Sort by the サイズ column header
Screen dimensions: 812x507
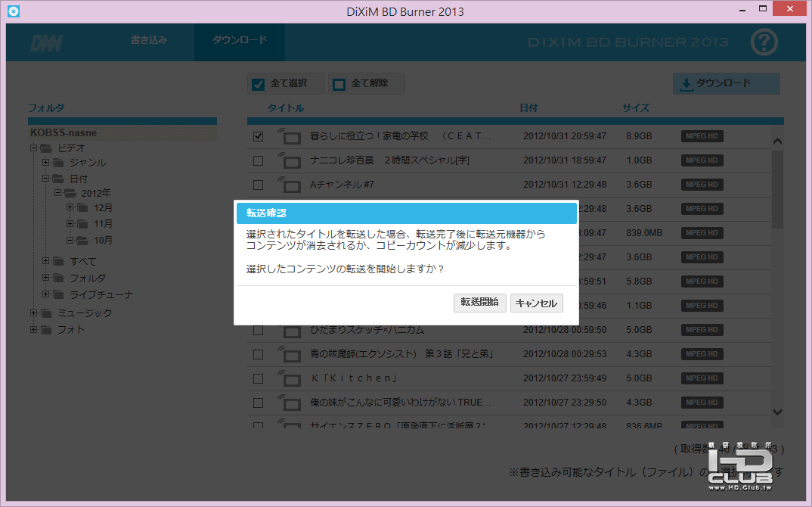pyautogui.click(x=635, y=107)
